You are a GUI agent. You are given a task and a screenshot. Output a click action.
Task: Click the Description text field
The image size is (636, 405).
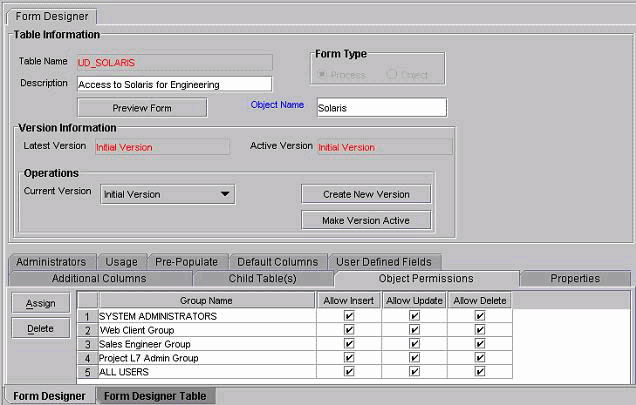[174, 84]
